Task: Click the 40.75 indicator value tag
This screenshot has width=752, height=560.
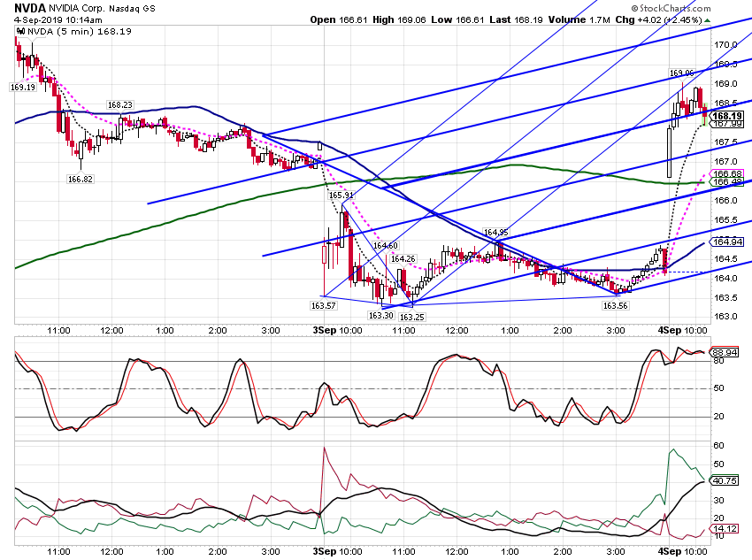Action: click(725, 480)
